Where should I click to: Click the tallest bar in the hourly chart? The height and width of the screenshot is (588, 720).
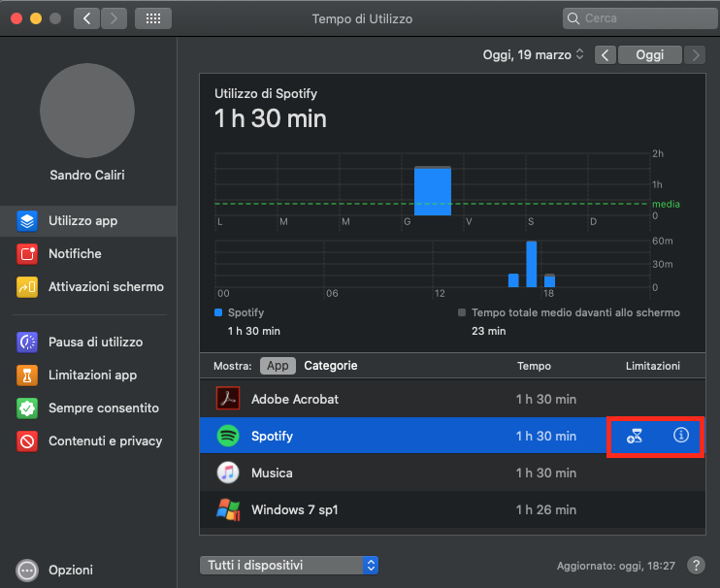tap(532, 264)
